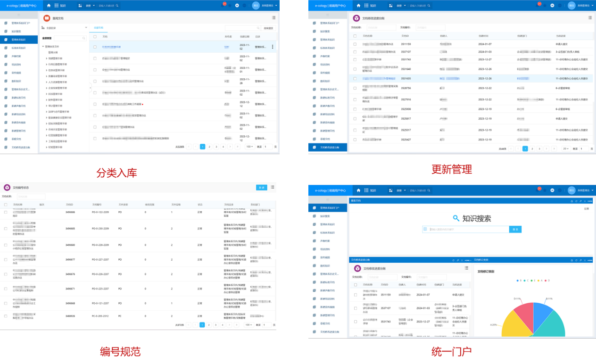Open the 100 page-size dropdown in 分类入库
Image resolution: width=596 pixels, height=364 pixels.
click(249, 147)
